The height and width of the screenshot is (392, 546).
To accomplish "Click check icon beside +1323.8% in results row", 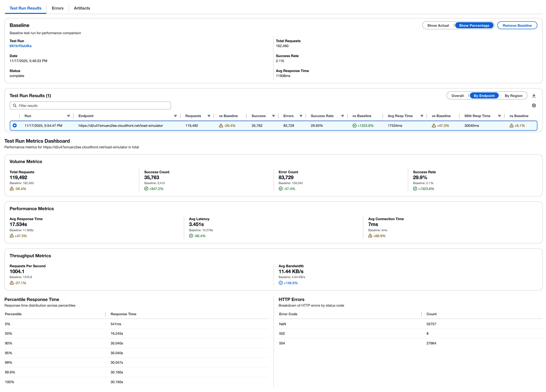I will click(x=354, y=126).
